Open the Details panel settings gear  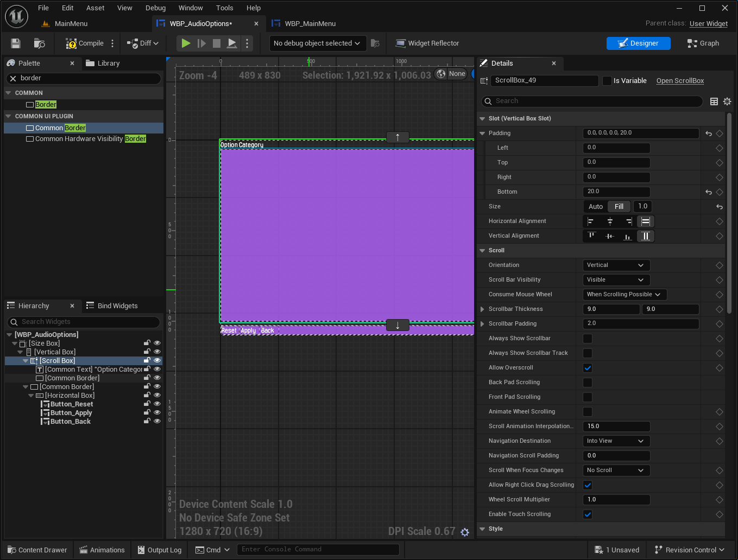727,101
